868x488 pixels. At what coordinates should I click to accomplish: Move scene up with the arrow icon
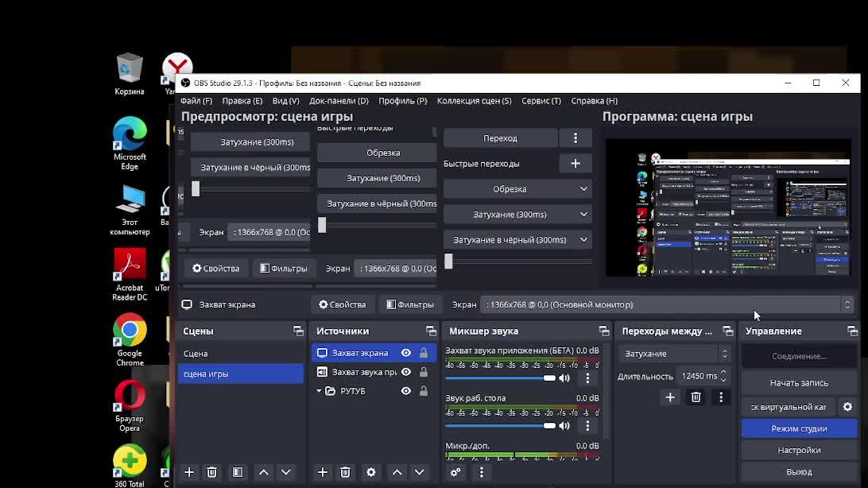(264, 472)
